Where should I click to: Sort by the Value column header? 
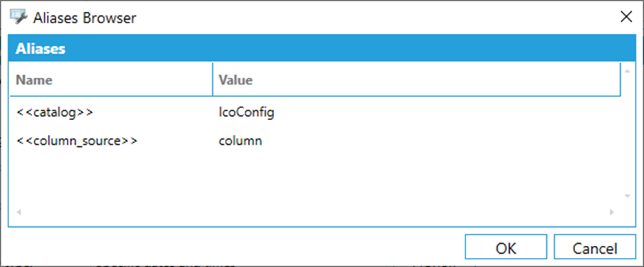(x=416, y=79)
